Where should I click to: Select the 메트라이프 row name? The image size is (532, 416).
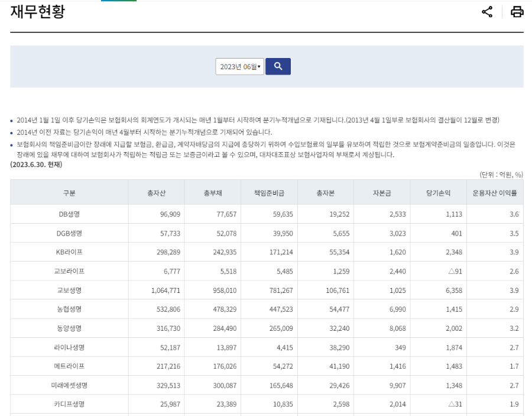click(x=69, y=366)
